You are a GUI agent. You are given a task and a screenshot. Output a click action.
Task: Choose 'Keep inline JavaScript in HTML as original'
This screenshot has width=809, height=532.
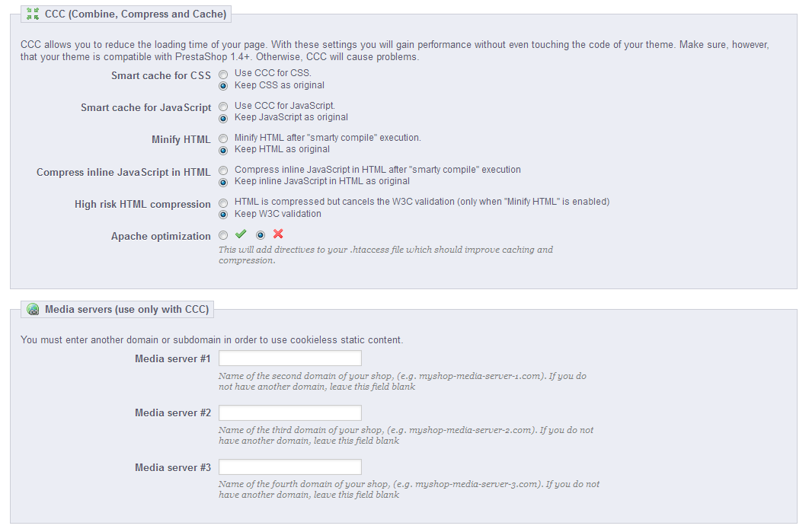[x=223, y=182]
